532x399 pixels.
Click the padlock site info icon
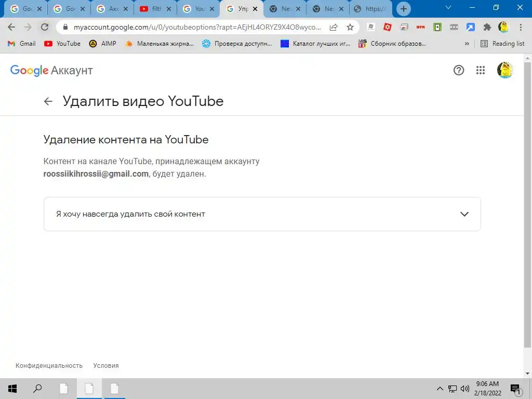pyautogui.click(x=66, y=27)
